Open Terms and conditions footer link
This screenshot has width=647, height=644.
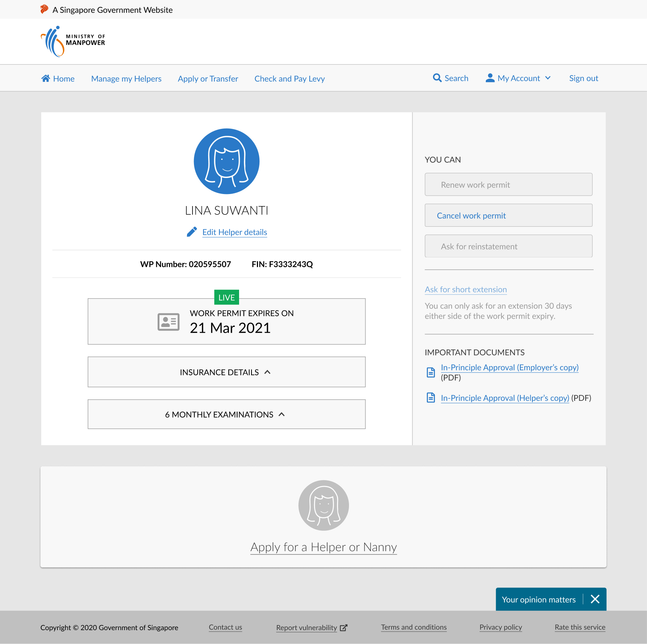pos(414,627)
